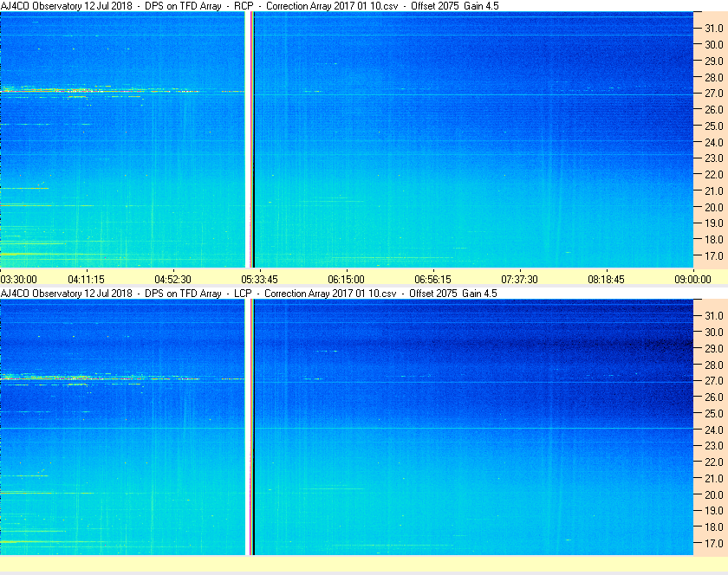Select 28.0 on the LCP frequency axis
Screen dimensions: 728x575
click(714, 365)
